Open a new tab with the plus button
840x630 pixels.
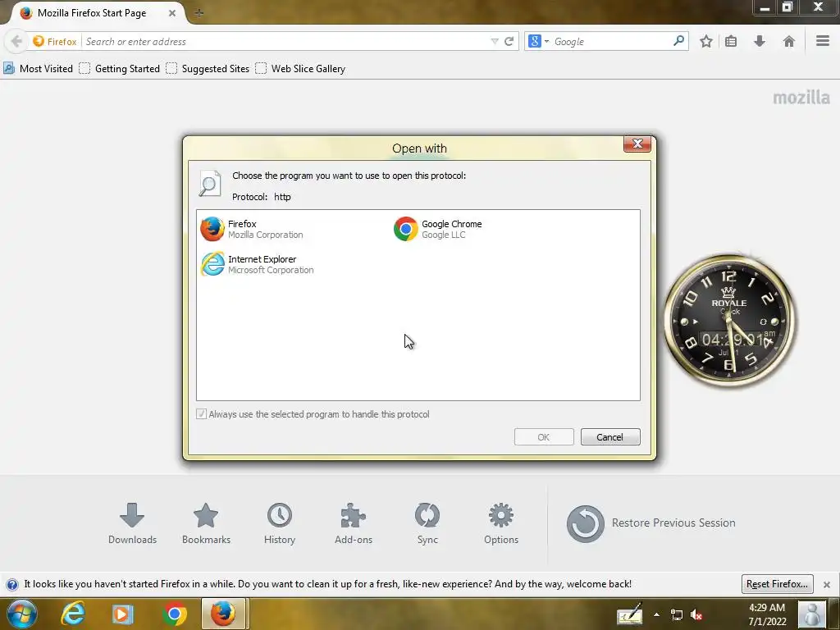point(199,13)
